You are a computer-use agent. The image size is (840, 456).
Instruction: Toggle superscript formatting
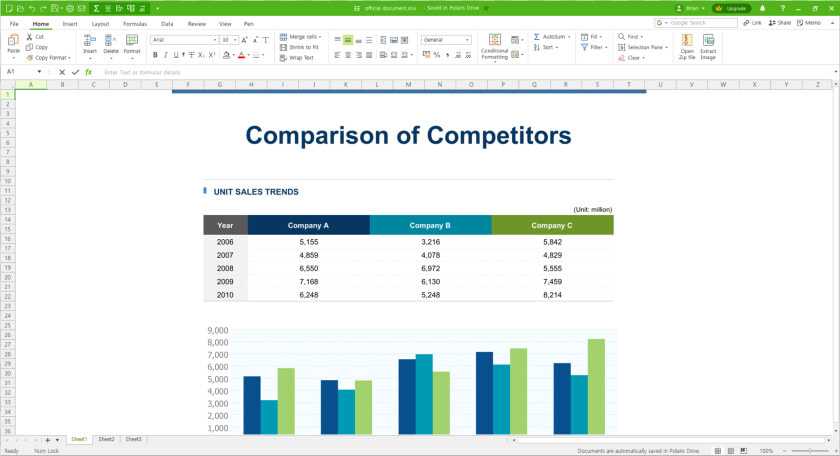coord(212,55)
